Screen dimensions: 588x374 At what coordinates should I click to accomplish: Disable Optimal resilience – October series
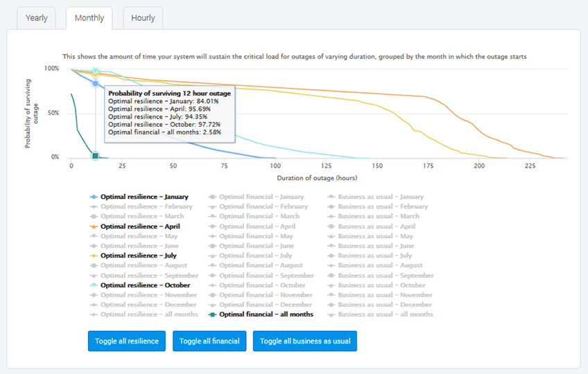[x=145, y=285]
